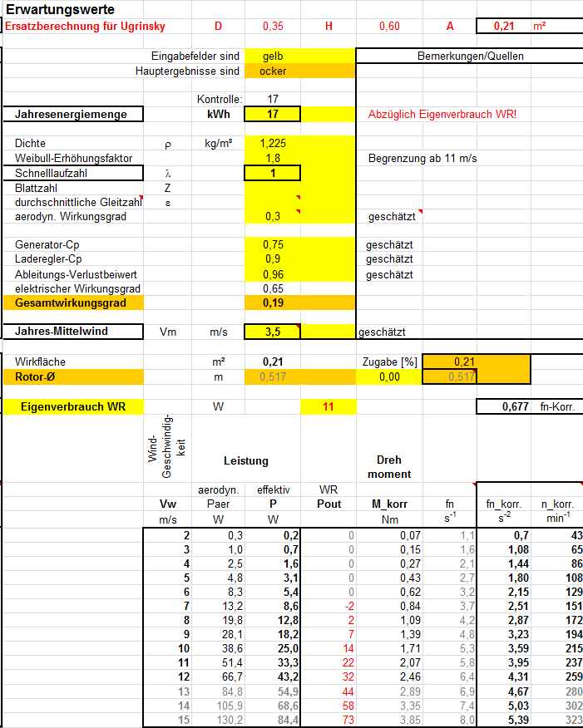Image resolution: width=583 pixels, height=728 pixels.
Task: Click the fn-Korr. value 0,677 cell
Action: [503, 406]
